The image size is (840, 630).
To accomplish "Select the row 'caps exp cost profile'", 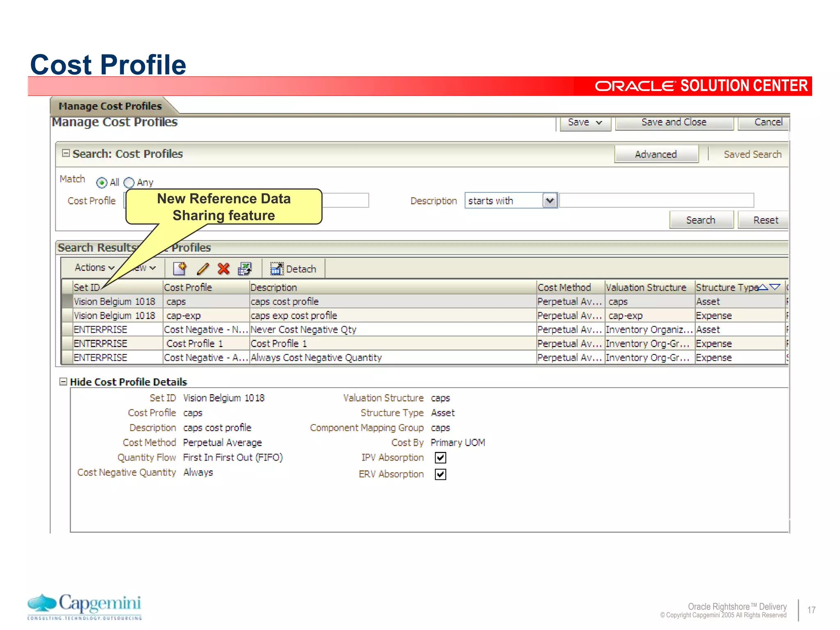I will click(424, 315).
